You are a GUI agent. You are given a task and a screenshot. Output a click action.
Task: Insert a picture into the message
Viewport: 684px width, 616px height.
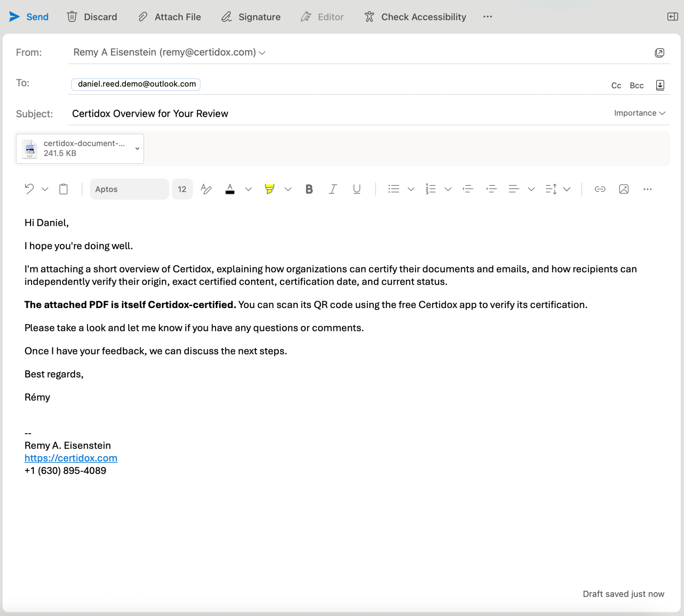point(624,189)
